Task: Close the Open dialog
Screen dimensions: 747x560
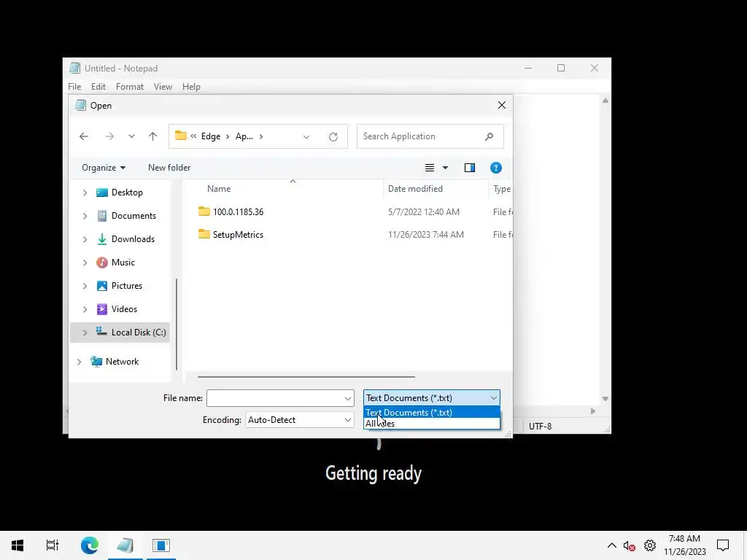Action: (502, 105)
